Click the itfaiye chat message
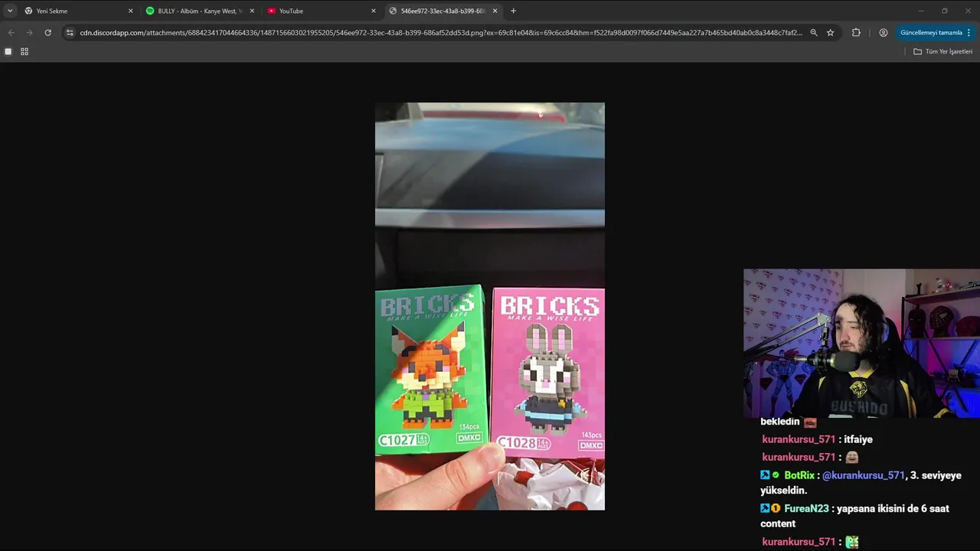This screenshot has height=551, width=980. pos(858,439)
